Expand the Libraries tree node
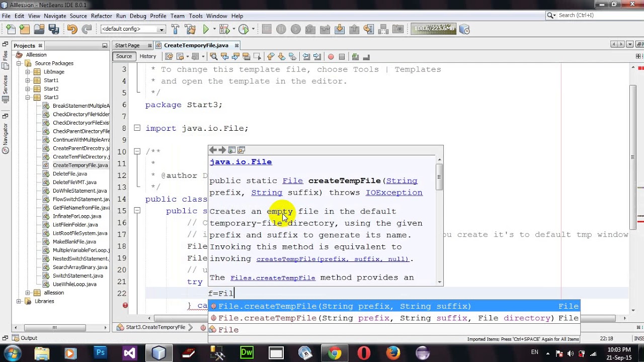Viewport: 644px width, 362px height. (x=19, y=301)
